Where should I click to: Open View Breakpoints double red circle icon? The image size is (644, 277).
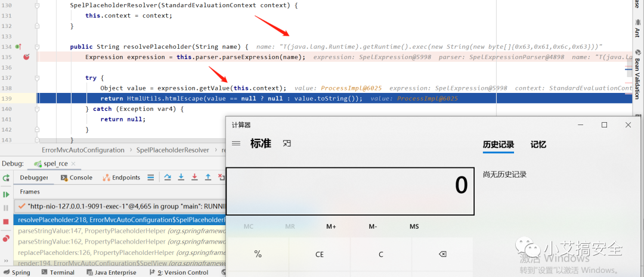[x=6, y=238]
